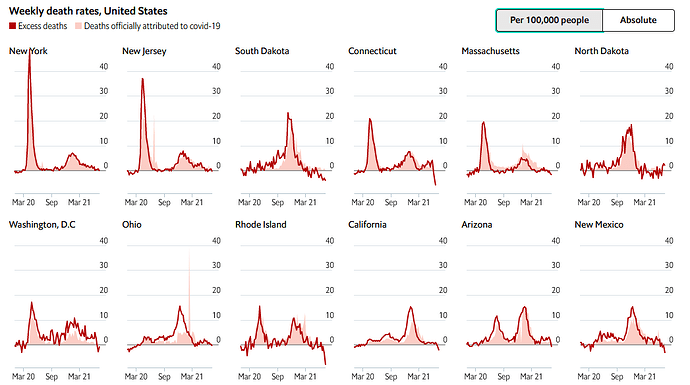Click the pink covid-19 deaths legend swatch

click(x=78, y=26)
